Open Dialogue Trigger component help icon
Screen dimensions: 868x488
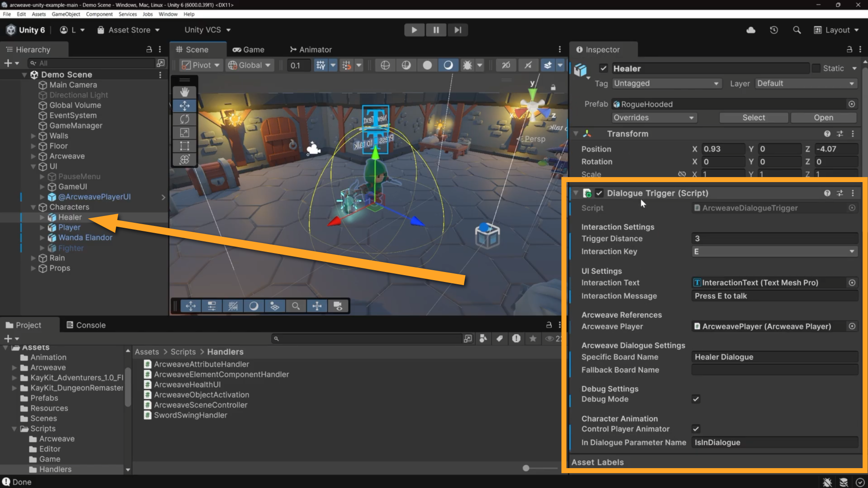(827, 193)
